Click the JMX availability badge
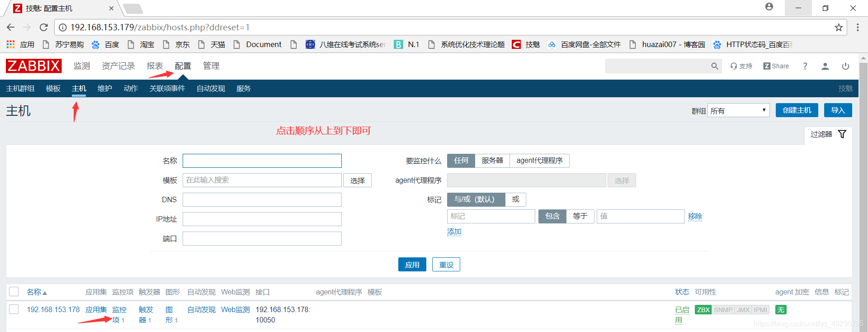This screenshot has height=332, width=868. [x=743, y=310]
